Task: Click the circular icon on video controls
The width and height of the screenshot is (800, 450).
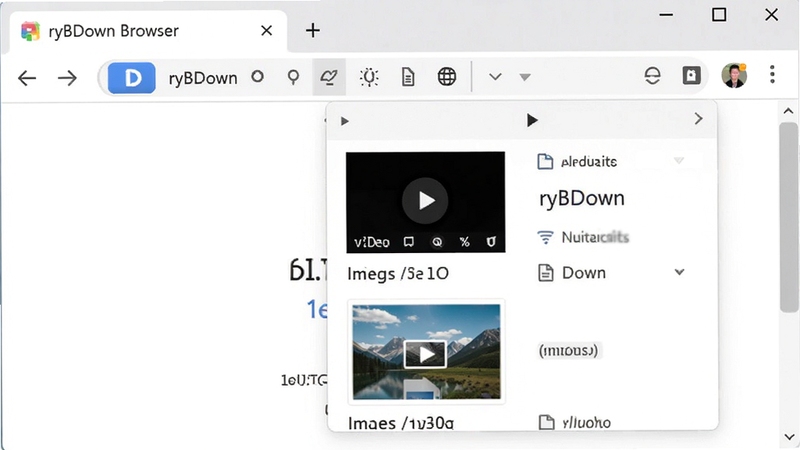Action: point(437,242)
